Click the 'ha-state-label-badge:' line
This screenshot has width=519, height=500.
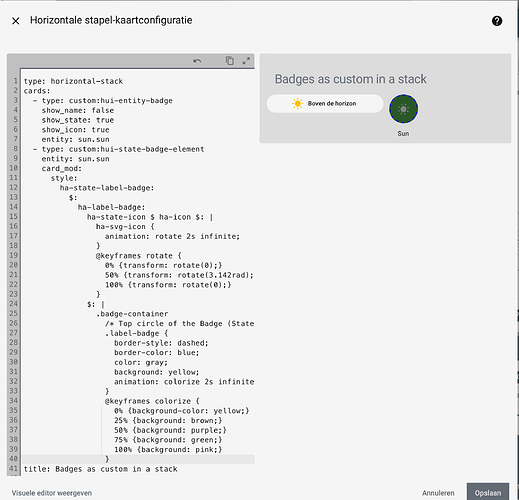click(x=107, y=188)
